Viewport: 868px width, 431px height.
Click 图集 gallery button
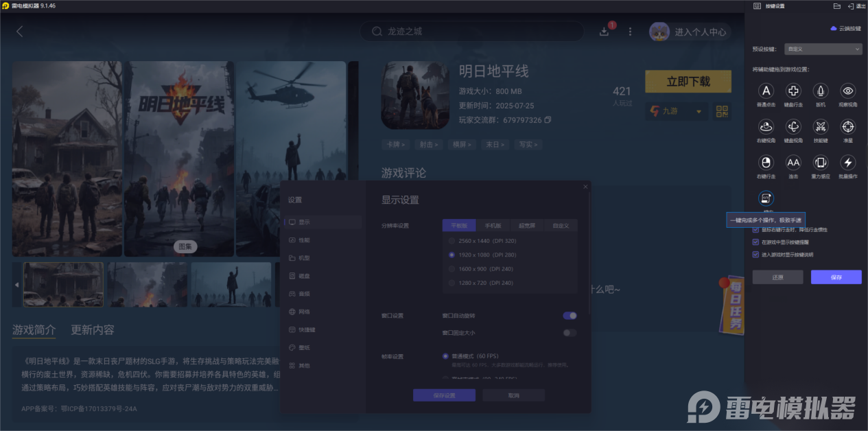pyautogui.click(x=185, y=246)
